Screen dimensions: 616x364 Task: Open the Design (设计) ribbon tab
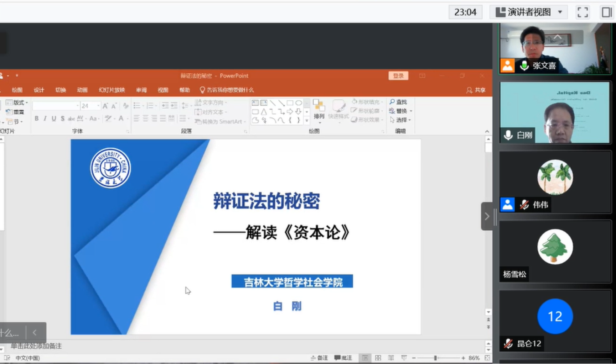tap(39, 90)
